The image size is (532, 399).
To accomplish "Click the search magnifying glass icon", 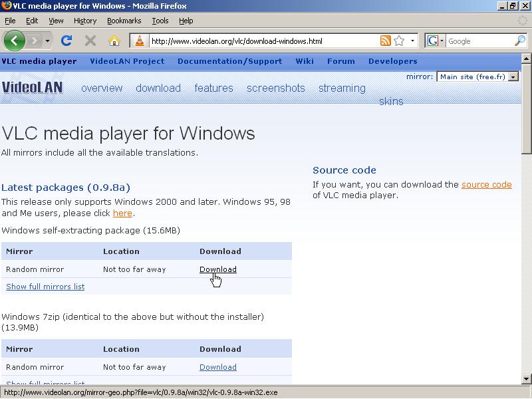I will (519, 41).
